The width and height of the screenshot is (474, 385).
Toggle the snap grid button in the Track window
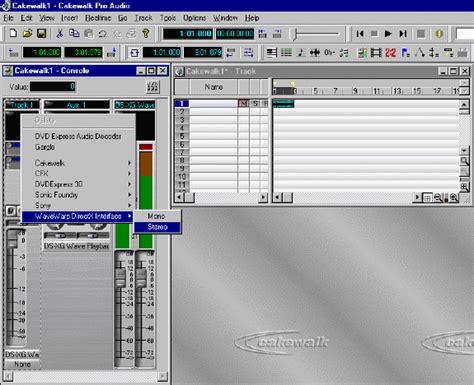(x=427, y=198)
